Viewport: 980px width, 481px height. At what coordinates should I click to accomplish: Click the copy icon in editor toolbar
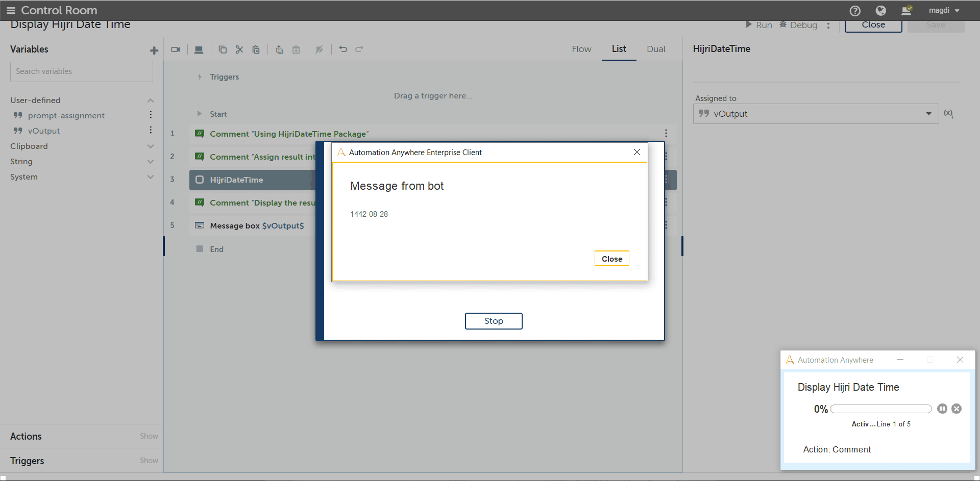[x=223, y=49]
